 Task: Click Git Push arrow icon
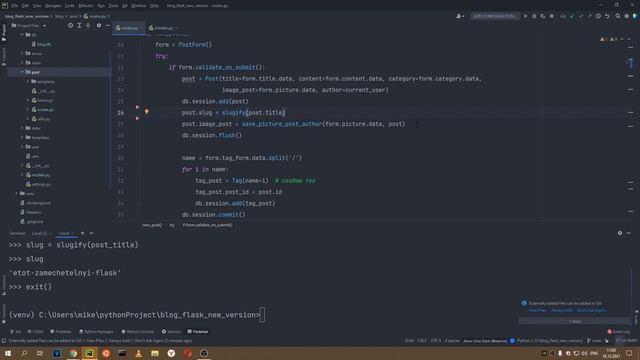click(x=589, y=16)
